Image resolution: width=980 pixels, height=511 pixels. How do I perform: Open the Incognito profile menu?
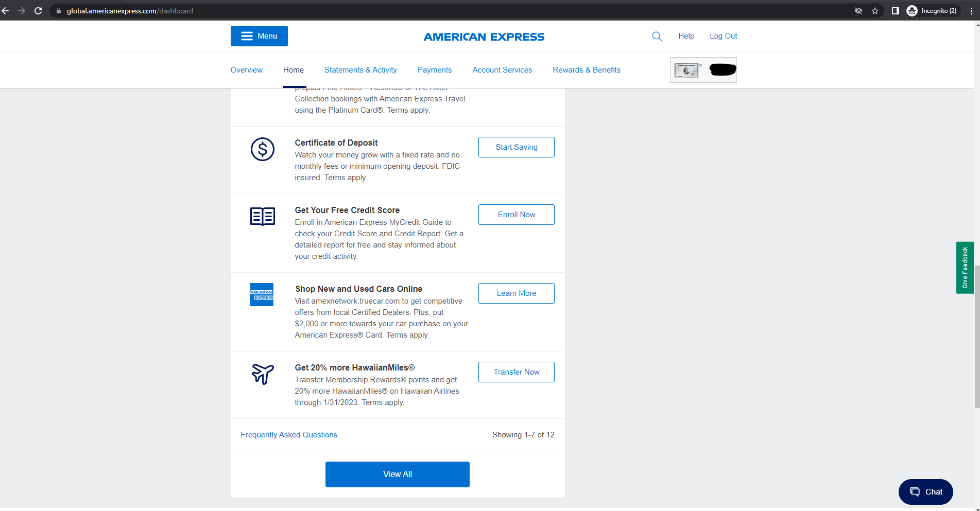(932, 10)
